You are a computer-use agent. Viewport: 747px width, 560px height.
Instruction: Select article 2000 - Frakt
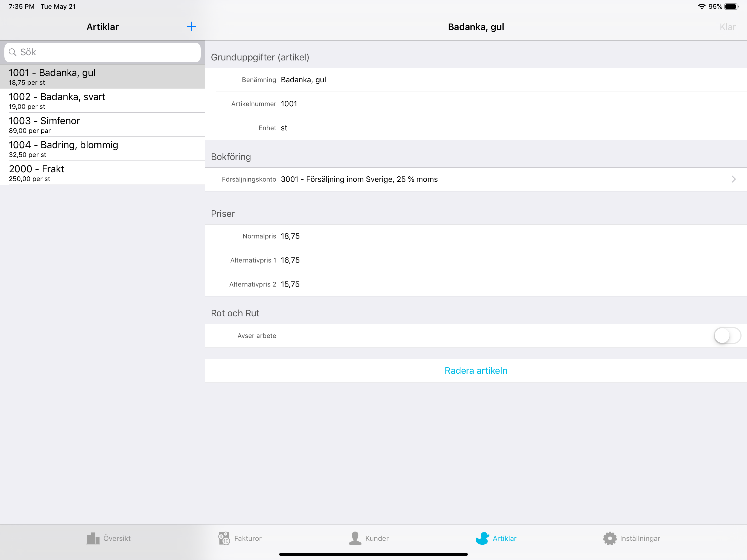[x=102, y=173]
